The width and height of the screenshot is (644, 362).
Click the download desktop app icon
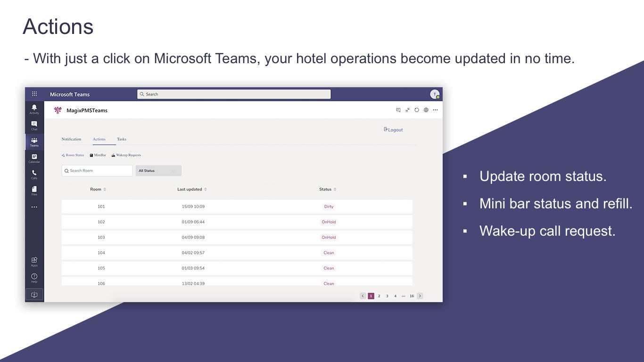pyautogui.click(x=34, y=295)
